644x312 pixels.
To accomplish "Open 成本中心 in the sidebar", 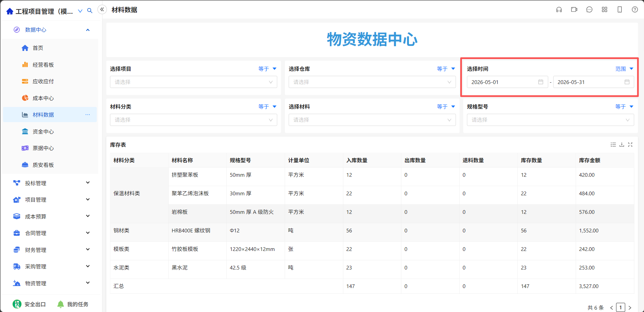I will point(43,98).
